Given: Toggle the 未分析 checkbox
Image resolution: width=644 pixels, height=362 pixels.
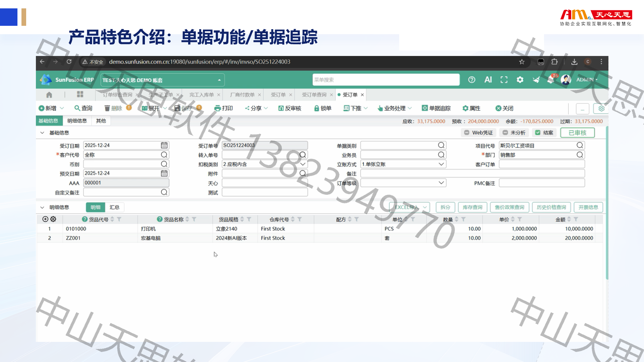Looking at the screenshot, I should click(505, 133).
